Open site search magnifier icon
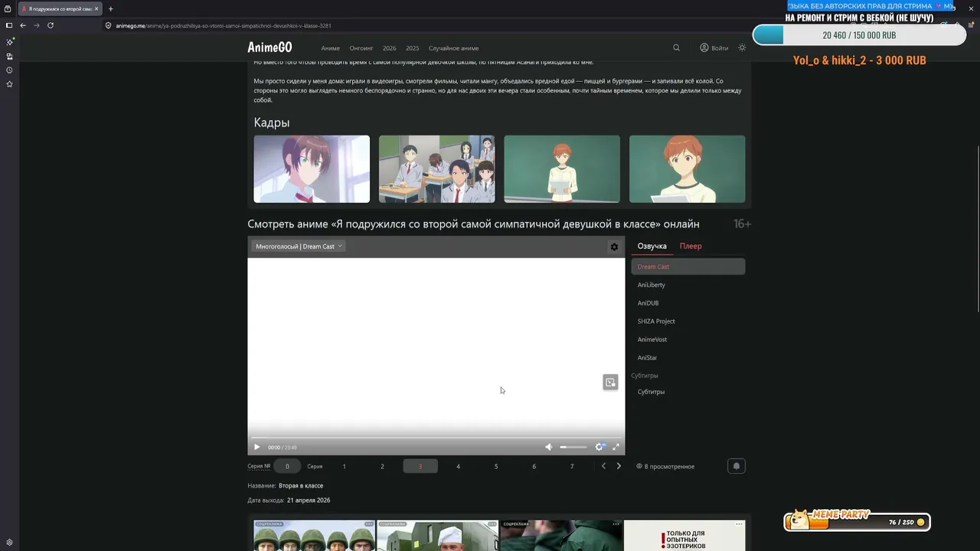The image size is (980, 551). [676, 47]
